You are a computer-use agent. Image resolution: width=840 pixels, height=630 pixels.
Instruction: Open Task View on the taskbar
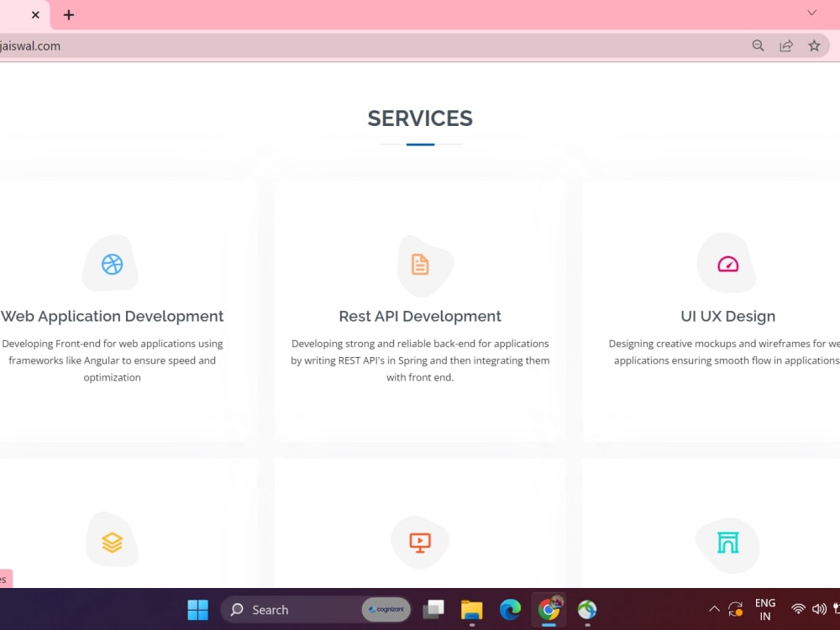coord(433,610)
